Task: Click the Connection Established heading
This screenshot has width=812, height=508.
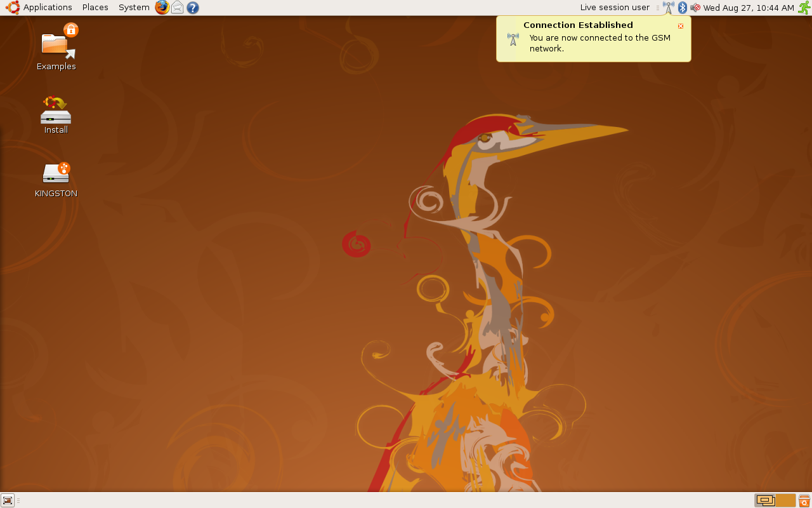Action: pos(578,25)
